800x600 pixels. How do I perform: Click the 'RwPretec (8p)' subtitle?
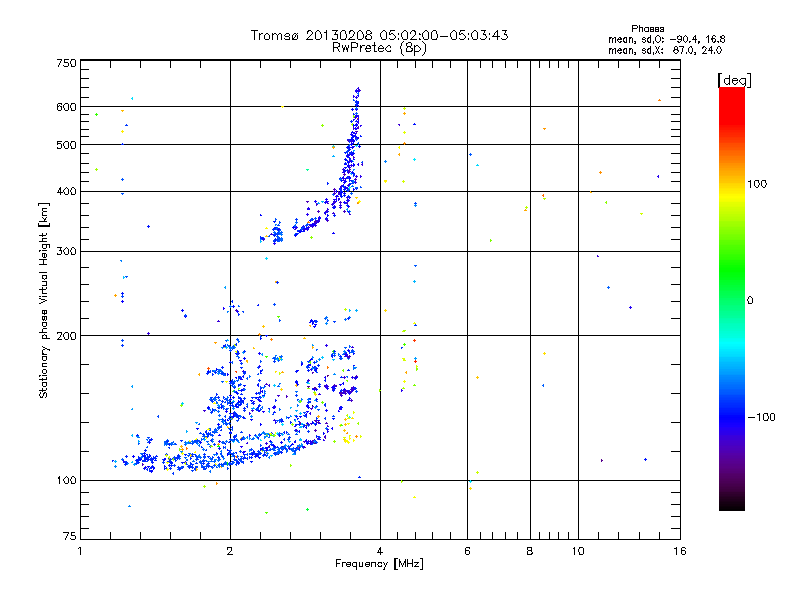coord(379,48)
